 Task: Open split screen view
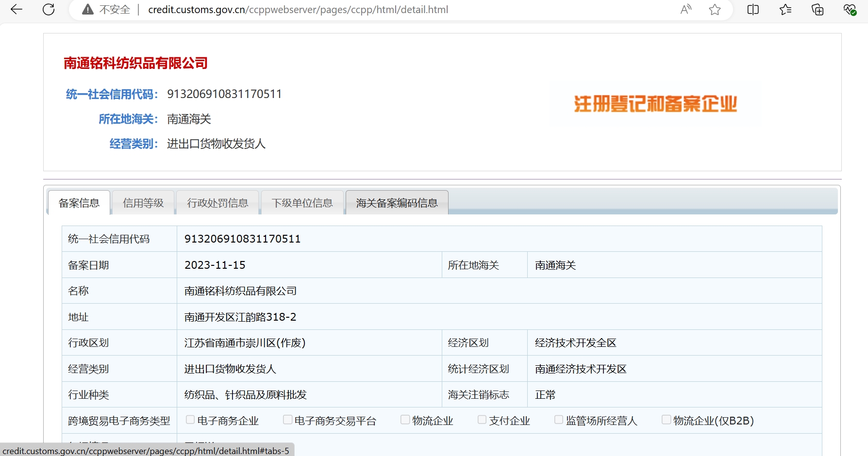click(753, 10)
